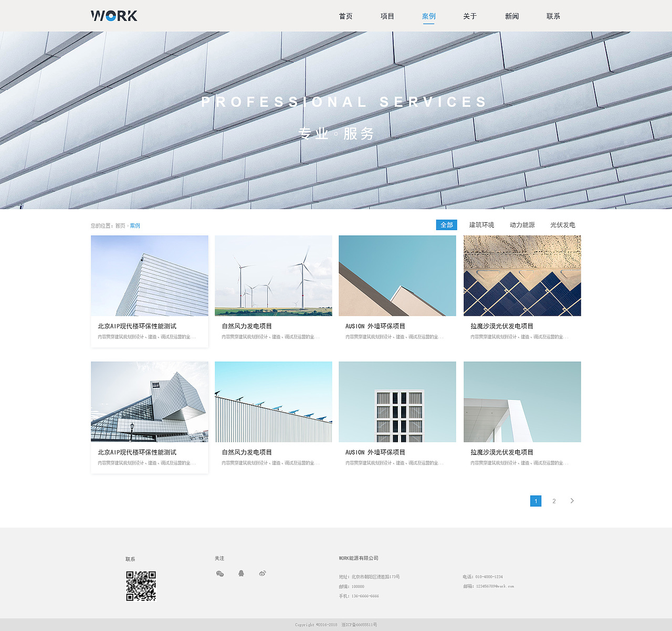This screenshot has height=631, width=672.
Task: Open the QQ penguin icon in the footer
Action: tap(241, 573)
